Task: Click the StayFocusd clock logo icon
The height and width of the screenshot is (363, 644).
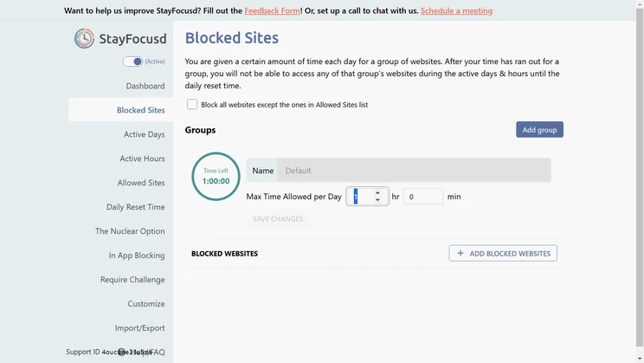Action: click(84, 38)
